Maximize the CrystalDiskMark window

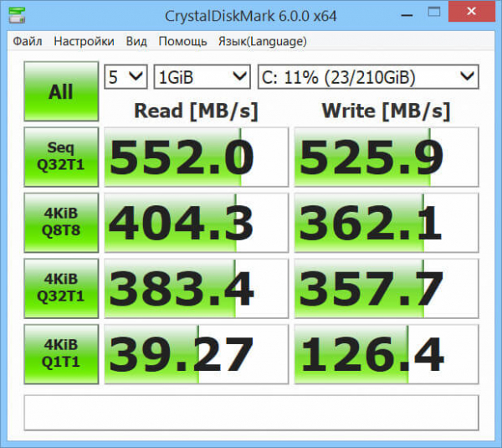pyautogui.click(x=434, y=13)
